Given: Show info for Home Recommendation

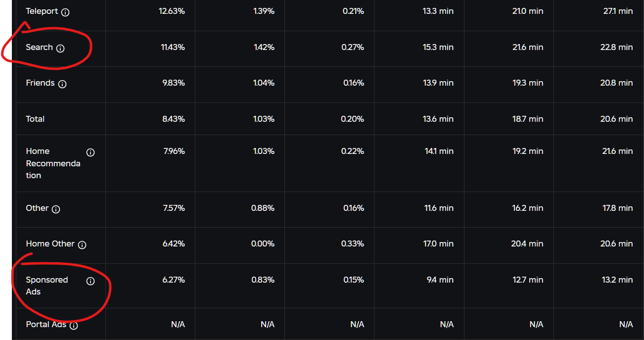Looking at the screenshot, I should coord(91,152).
